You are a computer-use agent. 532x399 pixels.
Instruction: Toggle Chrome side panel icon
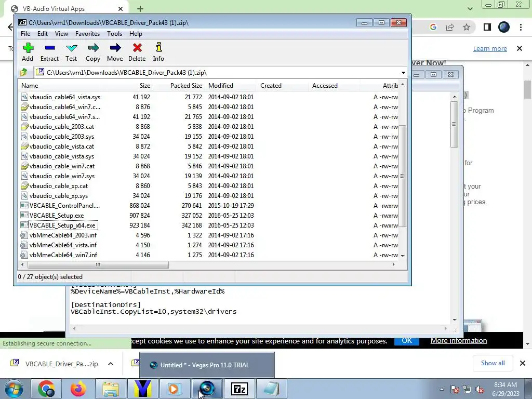point(487,27)
